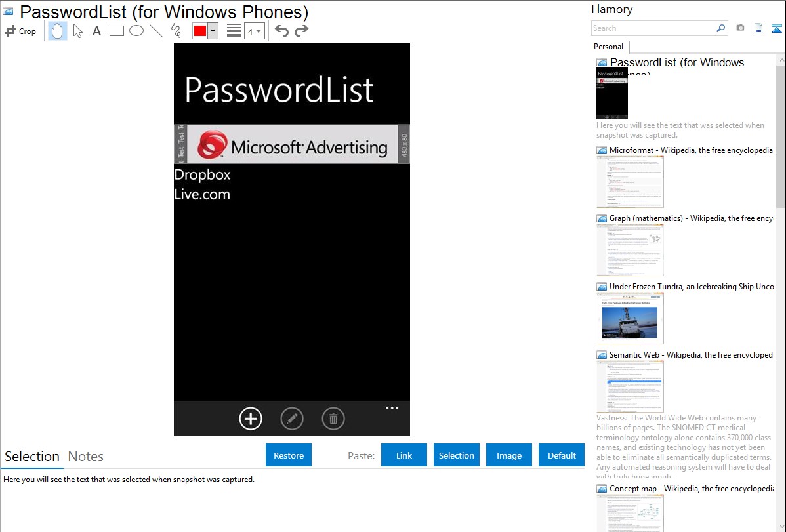Open the color picker dropdown arrow
786x532 pixels.
tap(213, 31)
